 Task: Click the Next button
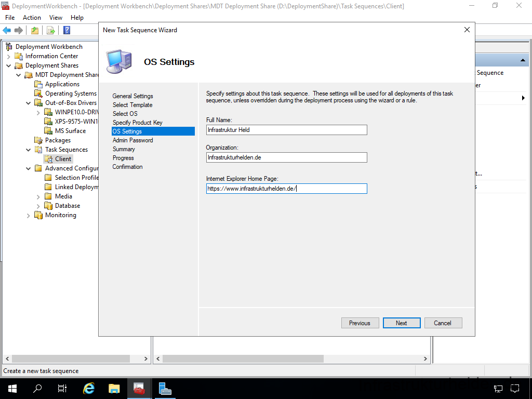click(x=402, y=323)
